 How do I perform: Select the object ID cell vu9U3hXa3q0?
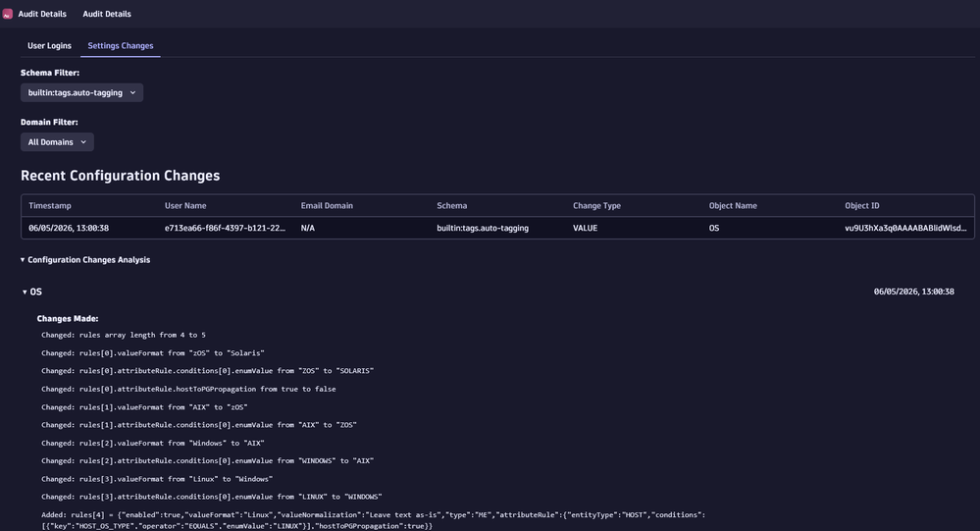pyautogui.click(x=905, y=229)
